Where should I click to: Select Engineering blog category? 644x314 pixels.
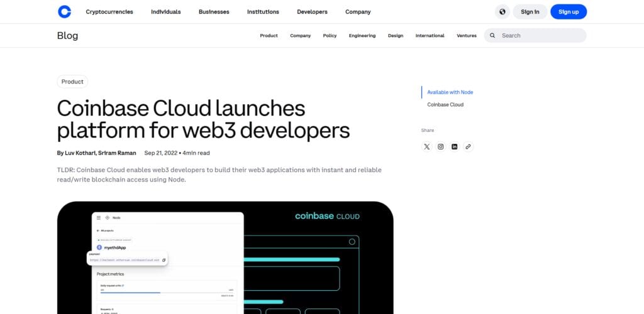(x=362, y=36)
